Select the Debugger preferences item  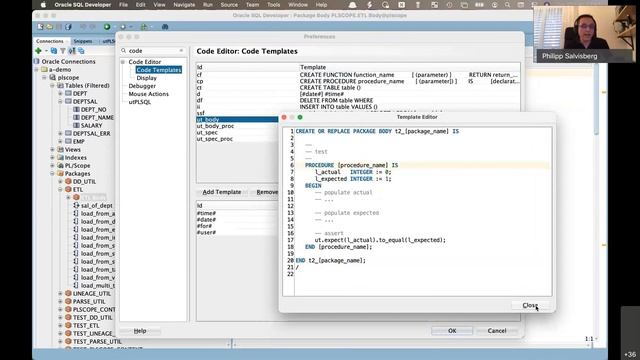[142, 86]
